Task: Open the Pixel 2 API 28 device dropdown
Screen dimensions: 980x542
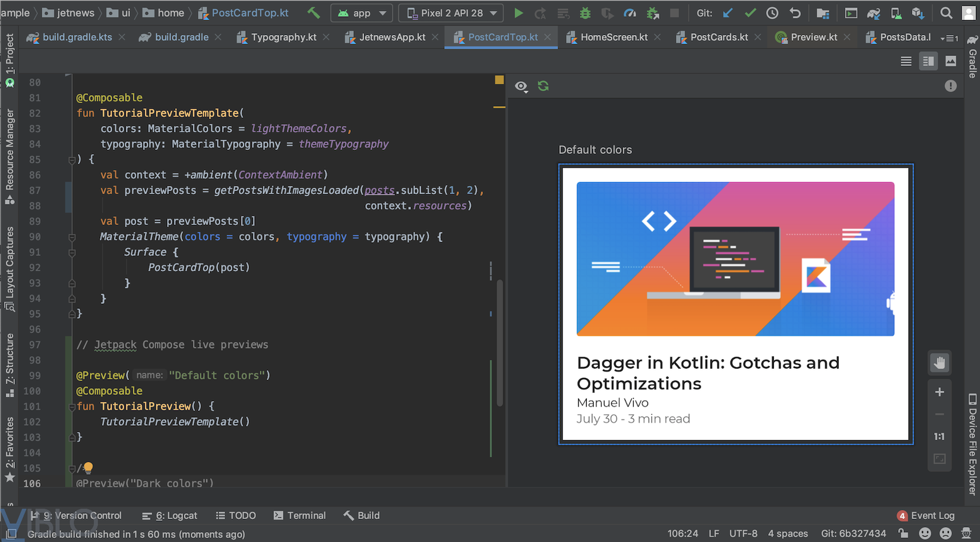Action: pos(451,13)
